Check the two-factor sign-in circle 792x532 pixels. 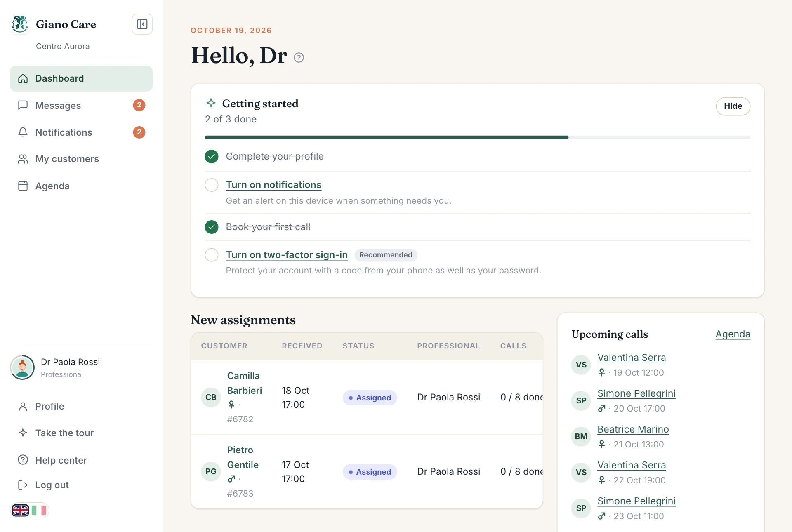coord(212,255)
